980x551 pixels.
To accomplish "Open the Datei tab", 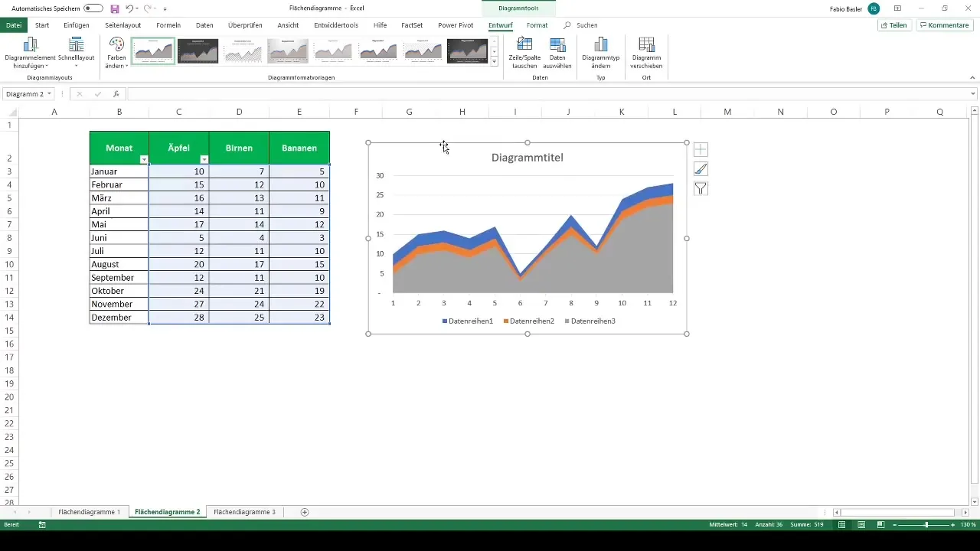I will [13, 25].
